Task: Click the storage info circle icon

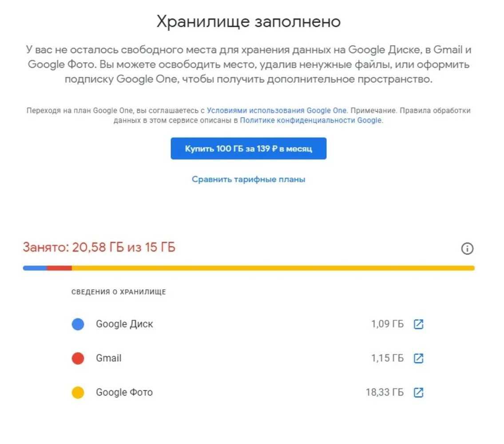Action: (468, 249)
